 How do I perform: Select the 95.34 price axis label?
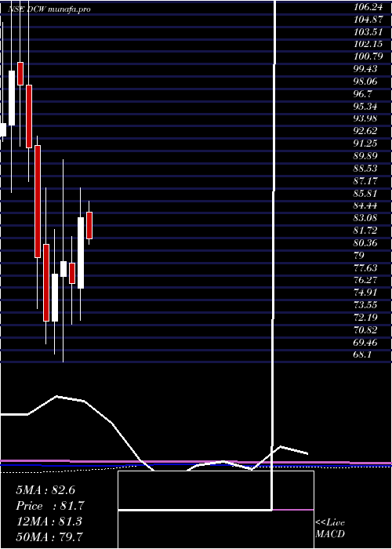click(366, 107)
